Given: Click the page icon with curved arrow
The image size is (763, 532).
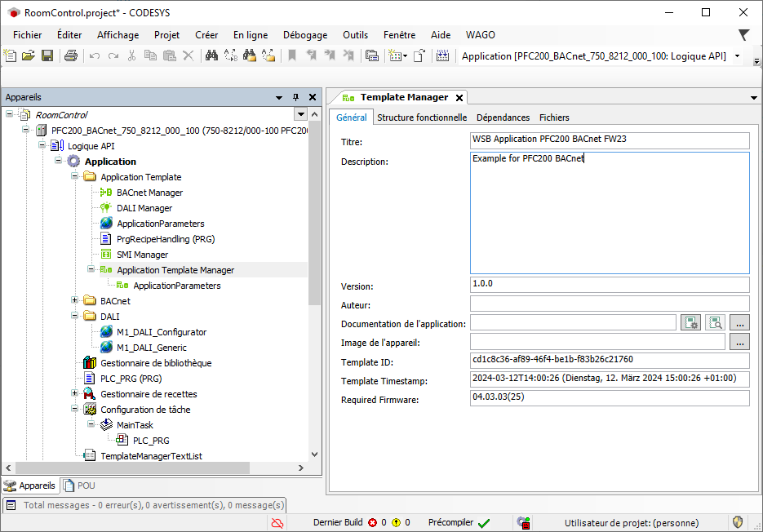Looking at the screenshot, I should (419, 56).
